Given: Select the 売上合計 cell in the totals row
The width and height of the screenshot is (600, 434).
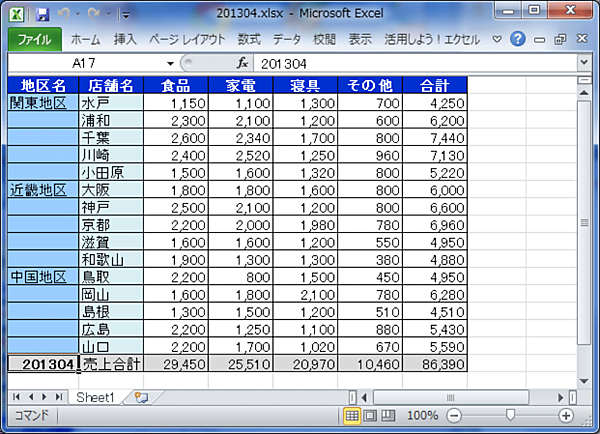Looking at the screenshot, I should (111, 365).
